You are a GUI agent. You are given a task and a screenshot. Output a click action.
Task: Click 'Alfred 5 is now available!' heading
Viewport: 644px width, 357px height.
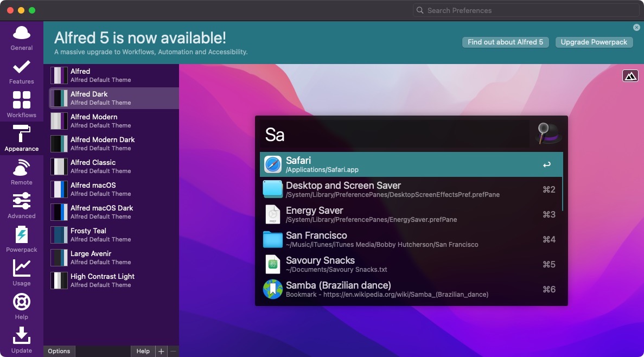tap(140, 38)
